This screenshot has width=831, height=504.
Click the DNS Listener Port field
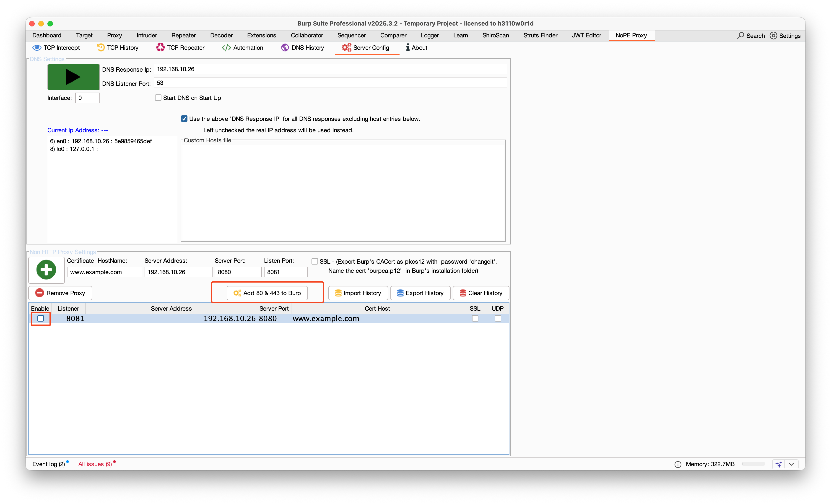pyautogui.click(x=330, y=83)
